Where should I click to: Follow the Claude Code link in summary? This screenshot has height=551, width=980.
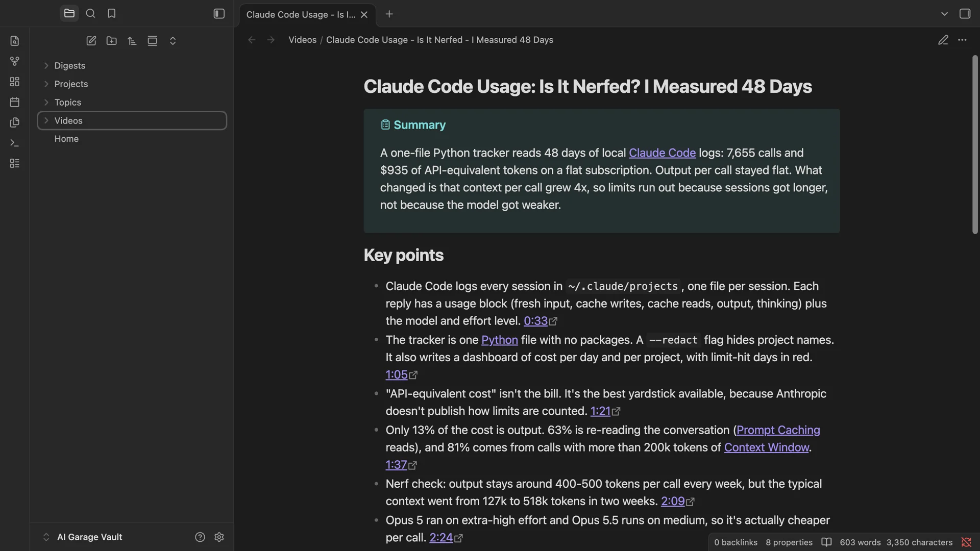(x=662, y=153)
